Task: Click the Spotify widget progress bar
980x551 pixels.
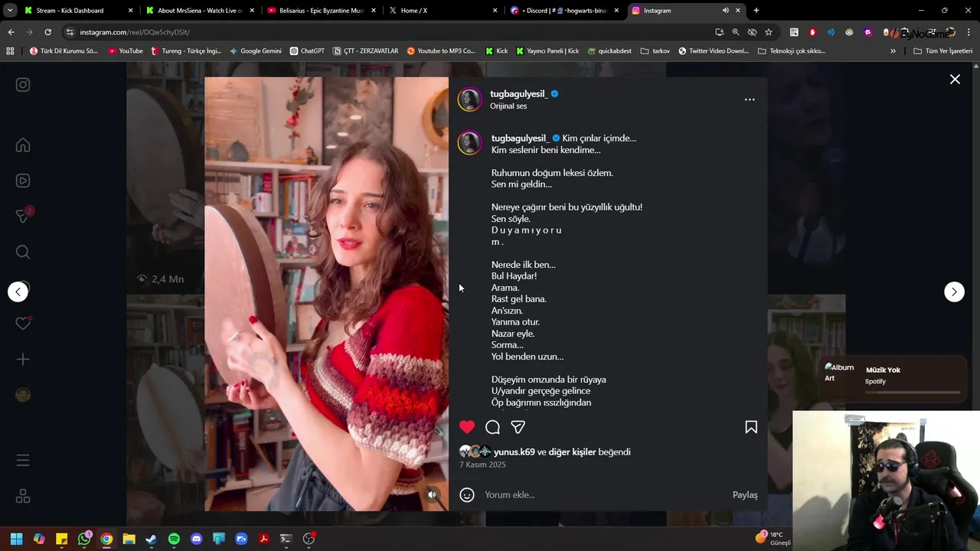Action: tap(913, 392)
